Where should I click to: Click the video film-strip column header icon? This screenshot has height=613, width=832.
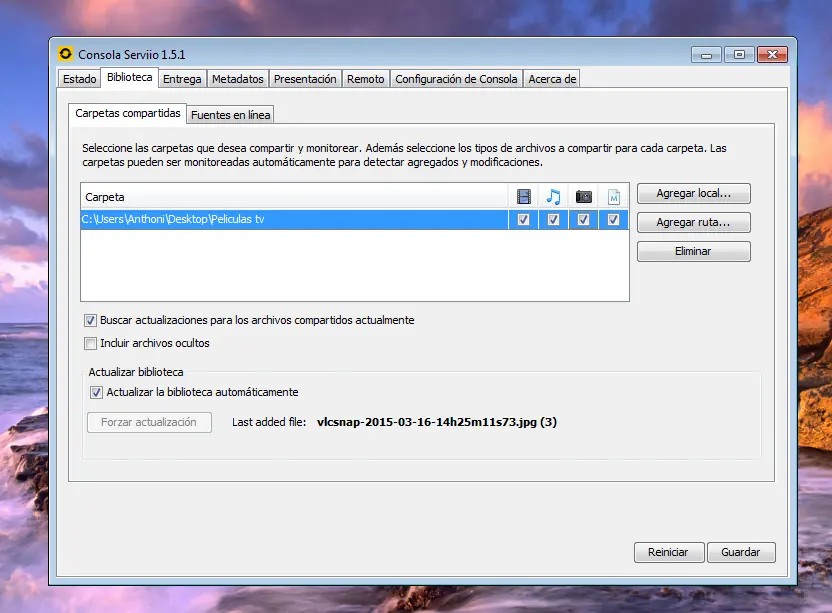point(524,197)
